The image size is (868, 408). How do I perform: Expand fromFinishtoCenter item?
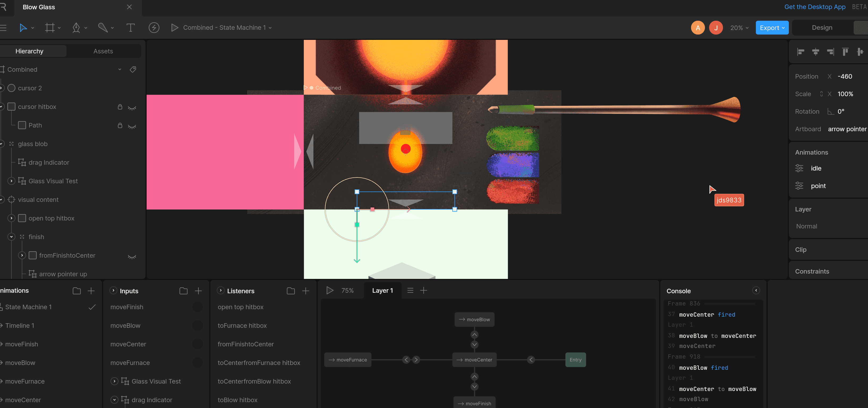pos(22,255)
